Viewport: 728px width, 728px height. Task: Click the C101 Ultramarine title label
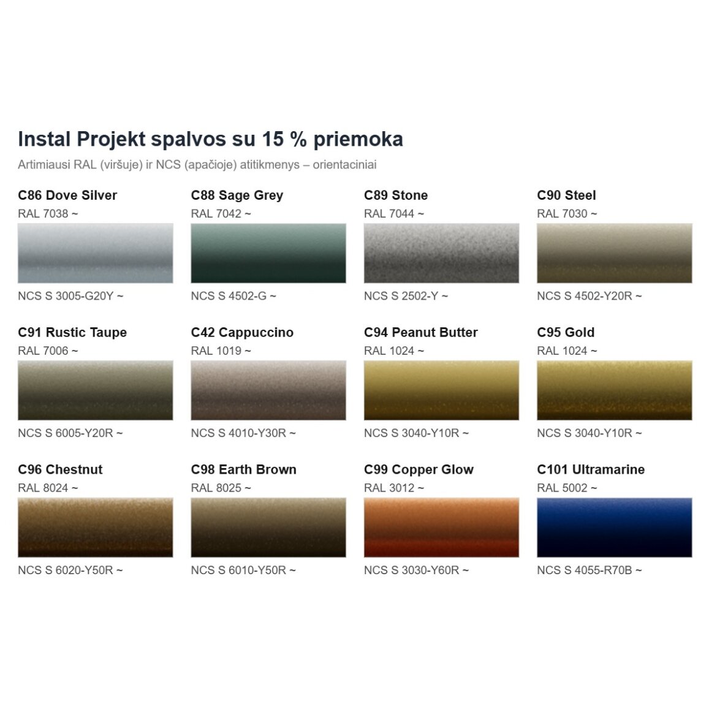click(x=591, y=469)
